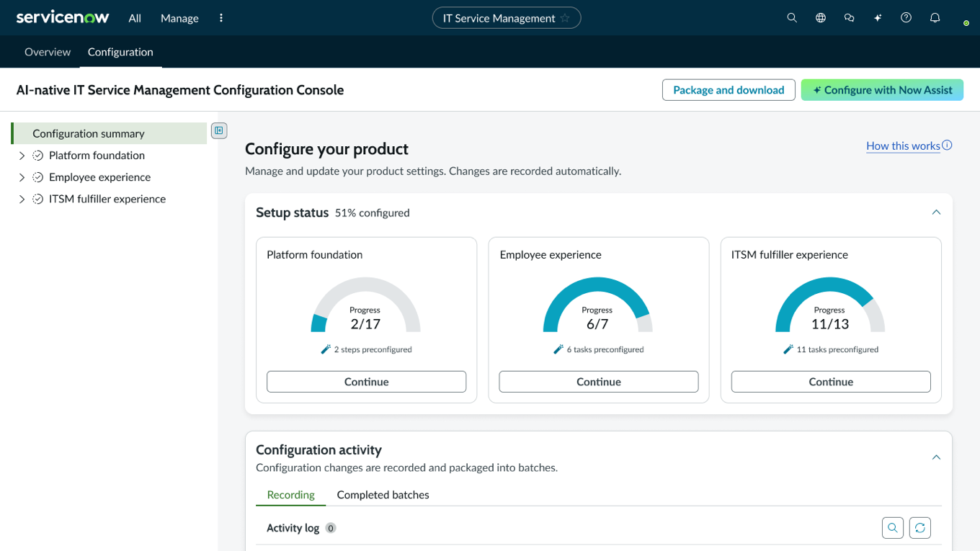Click the ITSM fulfiller 11/13 progress gauge
The image size is (980, 551).
pyautogui.click(x=830, y=305)
